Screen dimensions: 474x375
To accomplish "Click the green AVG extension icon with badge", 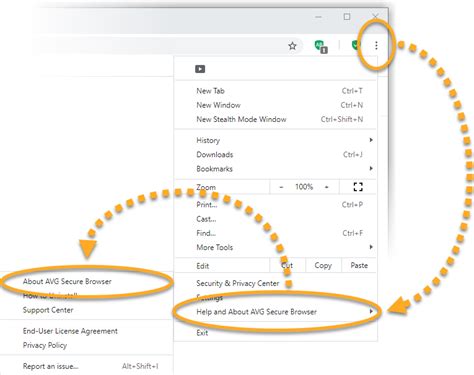I will click(321, 47).
